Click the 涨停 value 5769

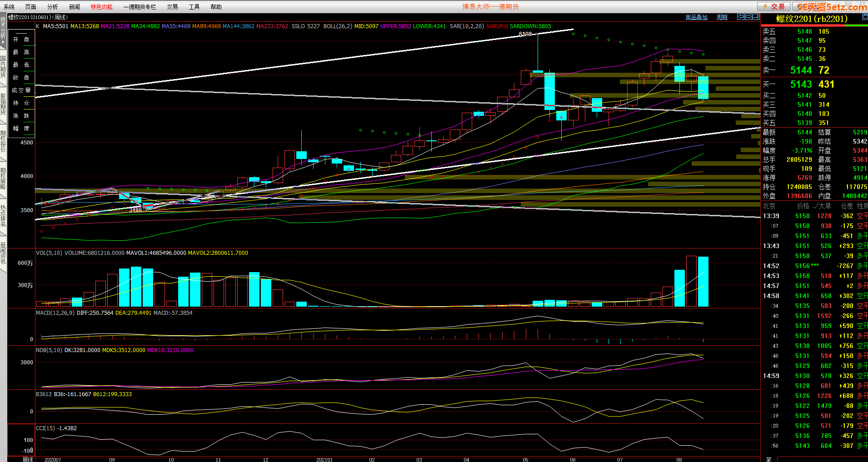(804, 178)
